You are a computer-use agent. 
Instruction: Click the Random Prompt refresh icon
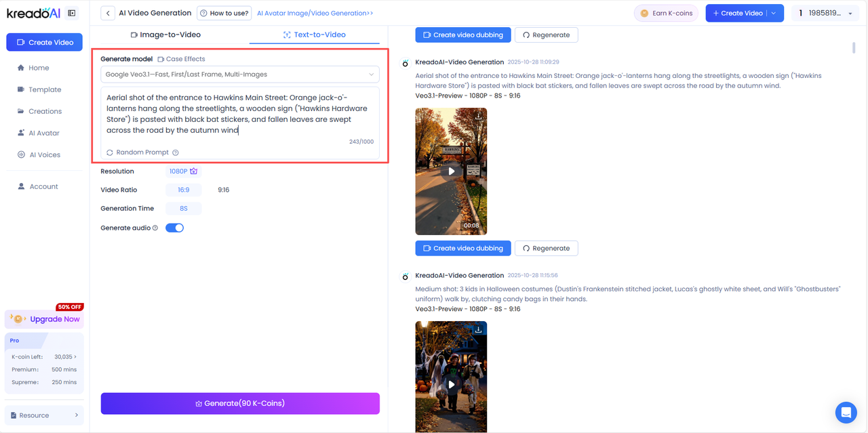point(110,152)
